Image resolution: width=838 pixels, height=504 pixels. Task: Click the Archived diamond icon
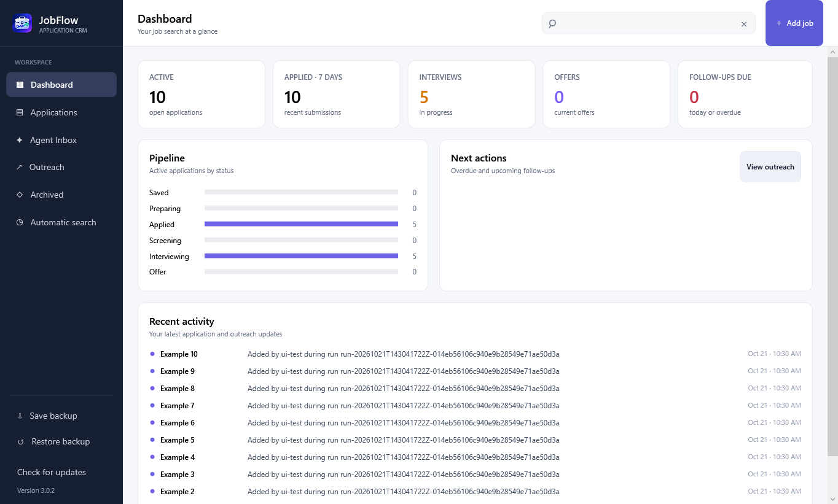(20, 195)
